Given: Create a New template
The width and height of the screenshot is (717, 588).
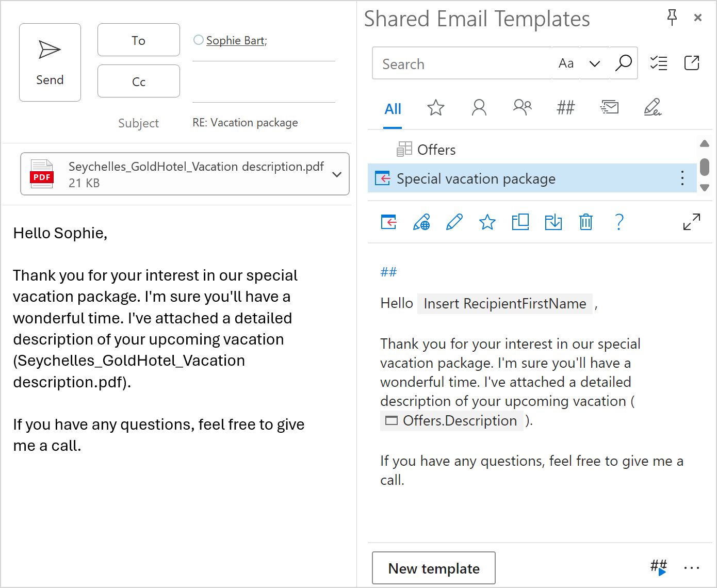Looking at the screenshot, I should (x=434, y=568).
